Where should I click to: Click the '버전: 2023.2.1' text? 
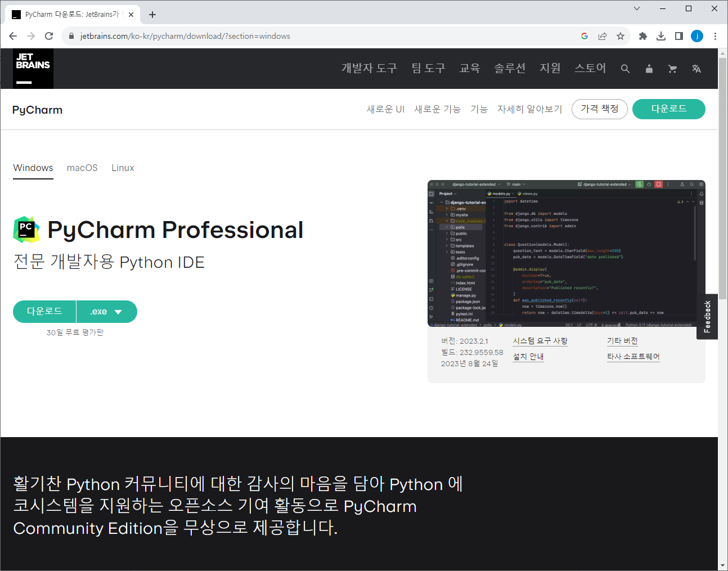coord(465,341)
